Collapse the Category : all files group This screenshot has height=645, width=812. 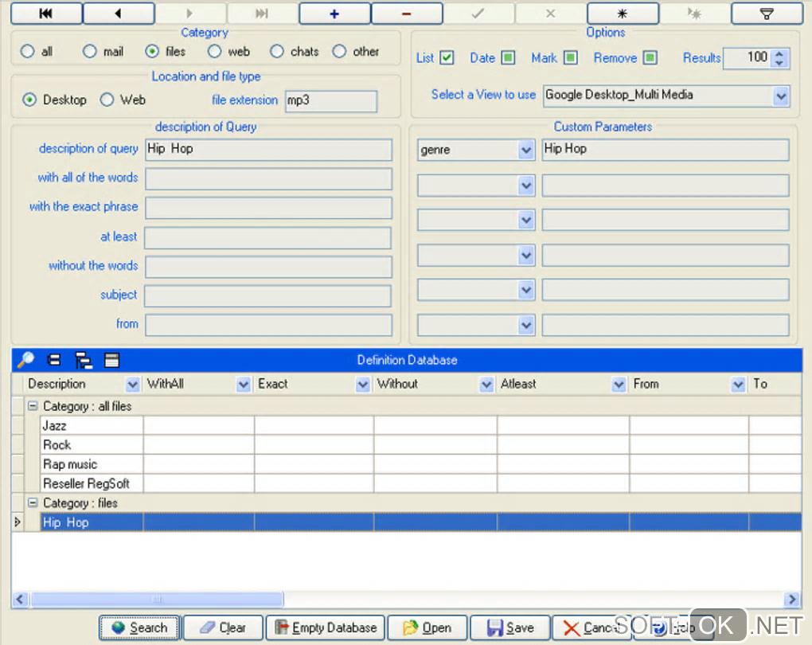[x=33, y=406]
